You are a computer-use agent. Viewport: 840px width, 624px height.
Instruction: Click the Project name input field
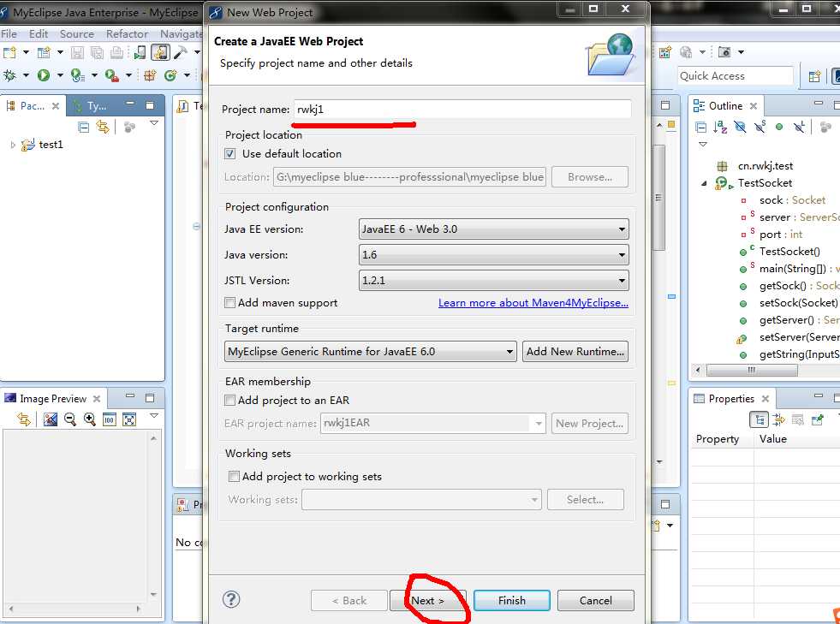[x=462, y=110]
